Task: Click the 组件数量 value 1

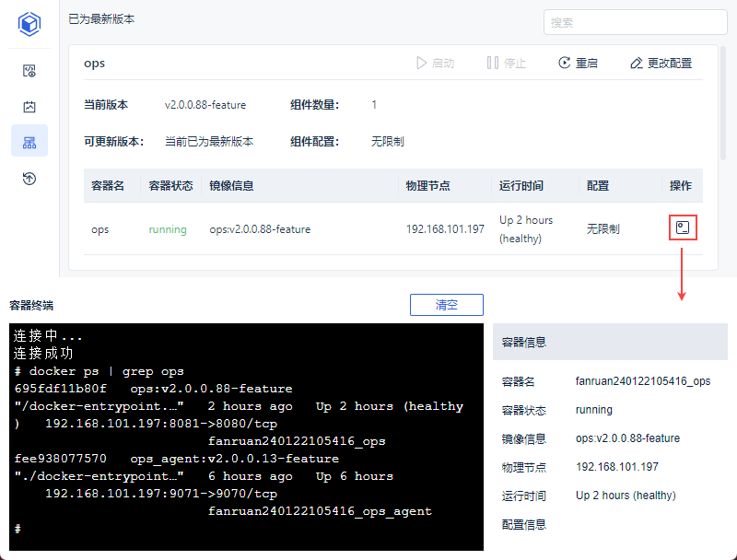Action: click(374, 105)
